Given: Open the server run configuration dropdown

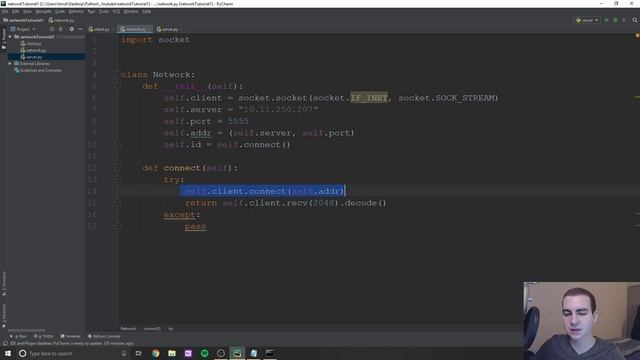Looking at the screenshot, I should (x=587, y=20).
